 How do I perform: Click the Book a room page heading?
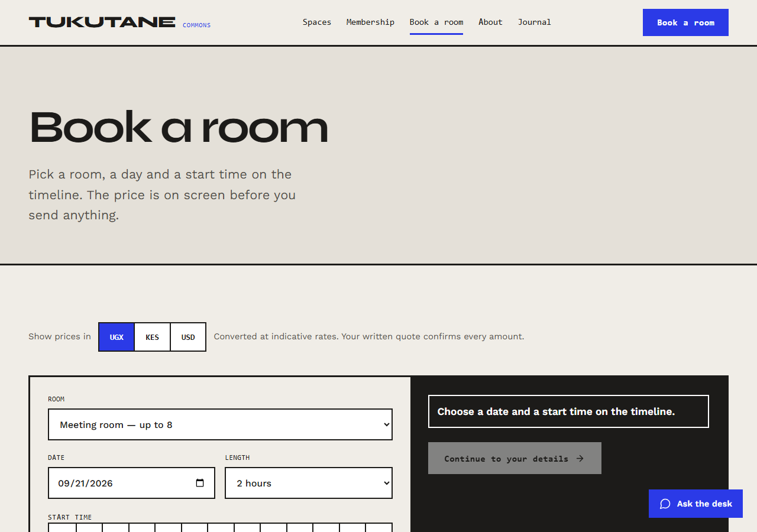point(179,126)
